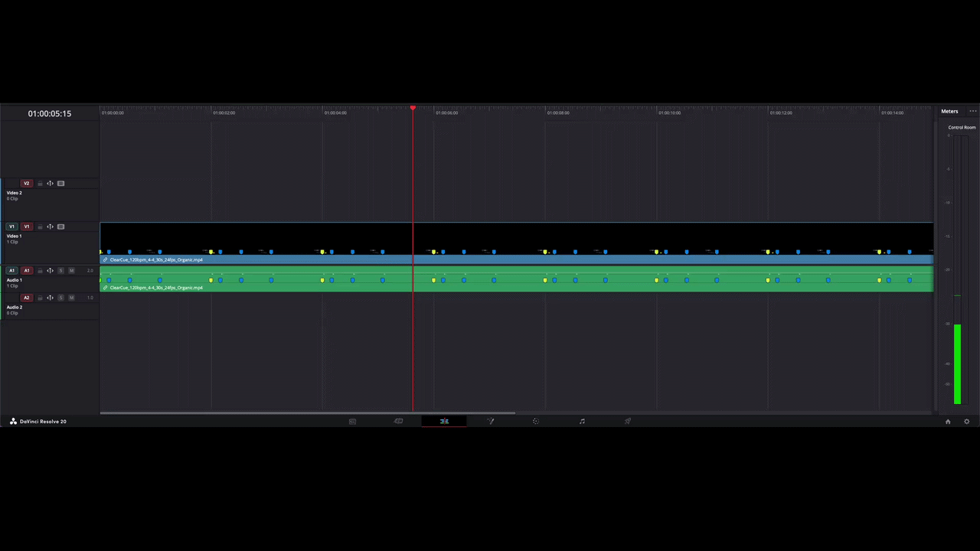Click the DaVinci Resolve 20 logo
The width and height of the screenshot is (980, 551).
(x=38, y=421)
